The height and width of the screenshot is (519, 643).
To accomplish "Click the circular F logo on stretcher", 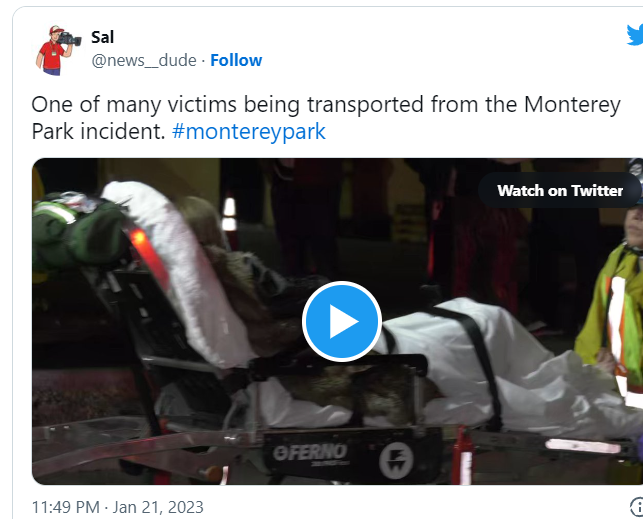I will [396, 460].
